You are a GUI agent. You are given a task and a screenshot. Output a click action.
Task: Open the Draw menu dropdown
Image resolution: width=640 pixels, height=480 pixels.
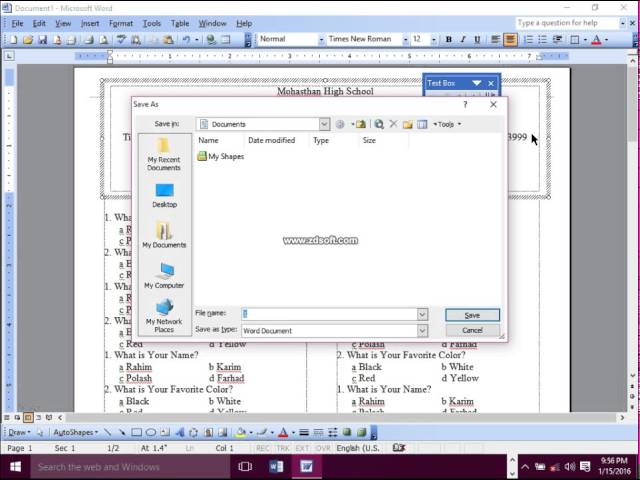19,432
